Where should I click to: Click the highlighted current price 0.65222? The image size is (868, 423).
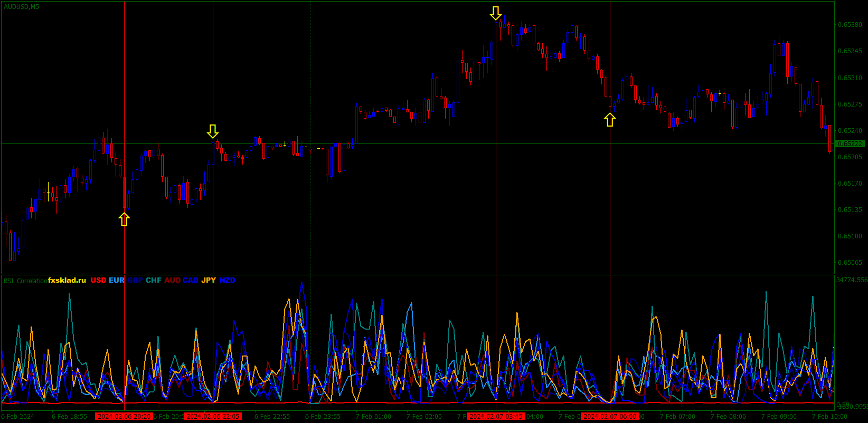[850, 143]
